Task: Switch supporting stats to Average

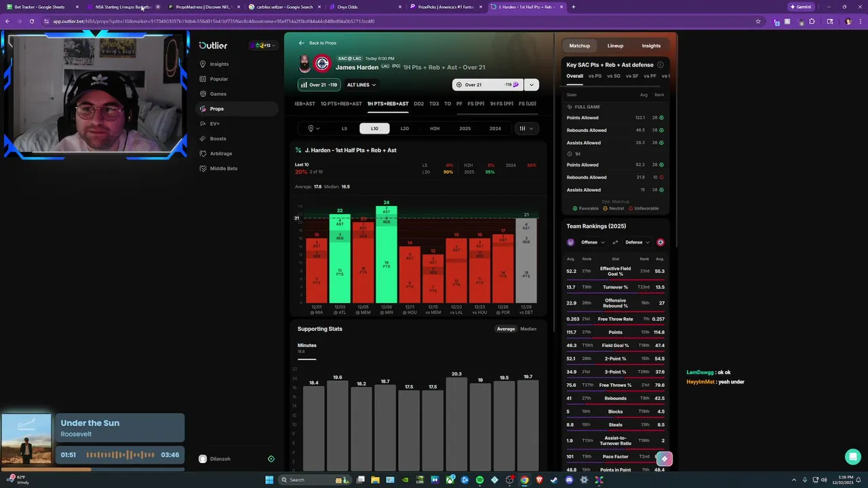Action: point(506,329)
